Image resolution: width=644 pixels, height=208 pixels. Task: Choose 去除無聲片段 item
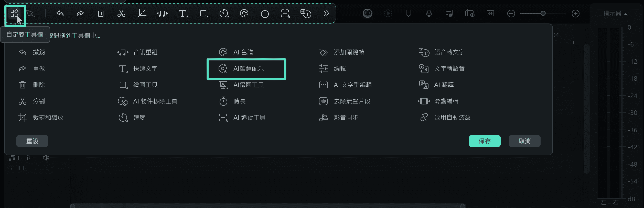[x=345, y=101]
